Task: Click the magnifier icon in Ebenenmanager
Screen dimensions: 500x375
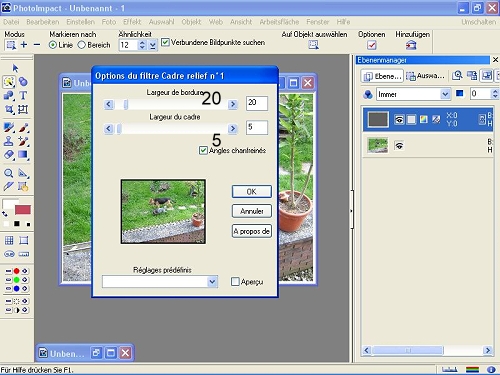Action: pyautogui.click(x=457, y=76)
